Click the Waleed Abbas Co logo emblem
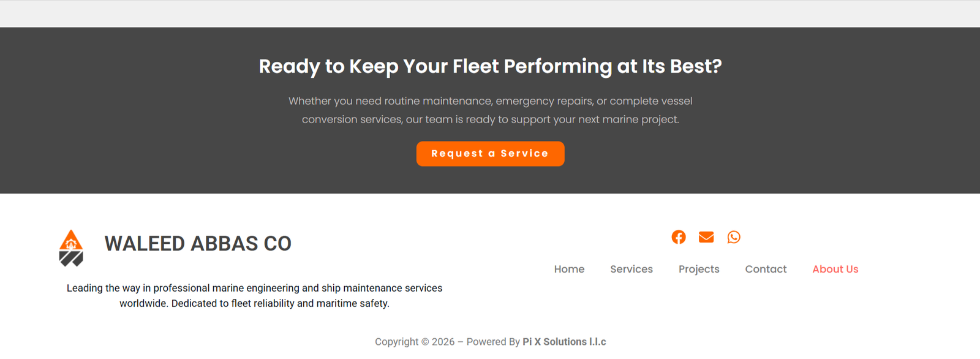 point(71,248)
